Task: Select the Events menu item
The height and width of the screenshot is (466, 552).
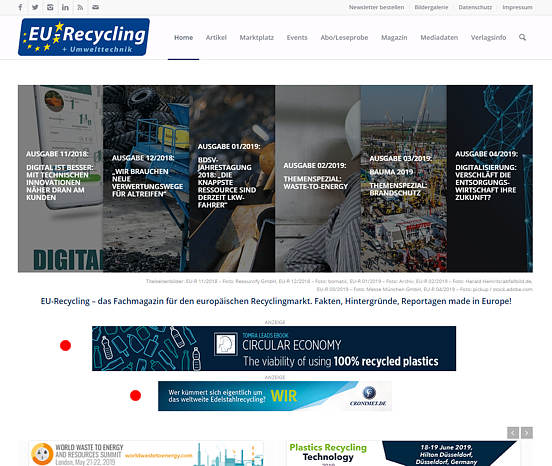Action: [297, 37]
